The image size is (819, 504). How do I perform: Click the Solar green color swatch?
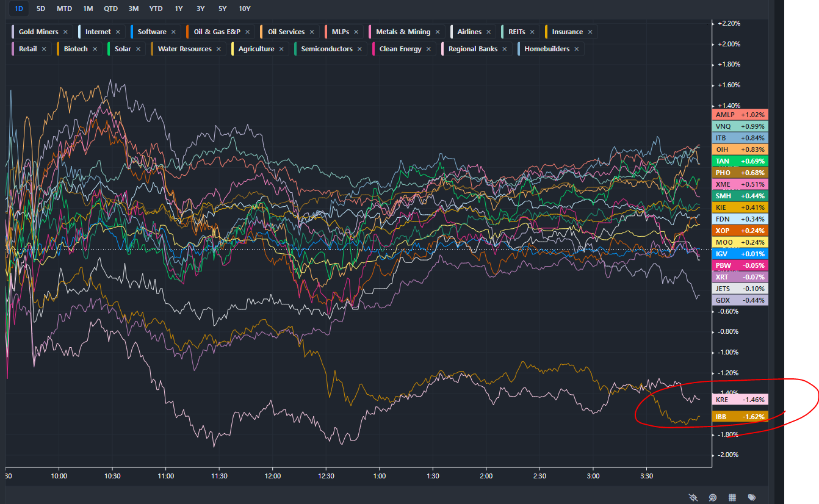coord(109,49)
